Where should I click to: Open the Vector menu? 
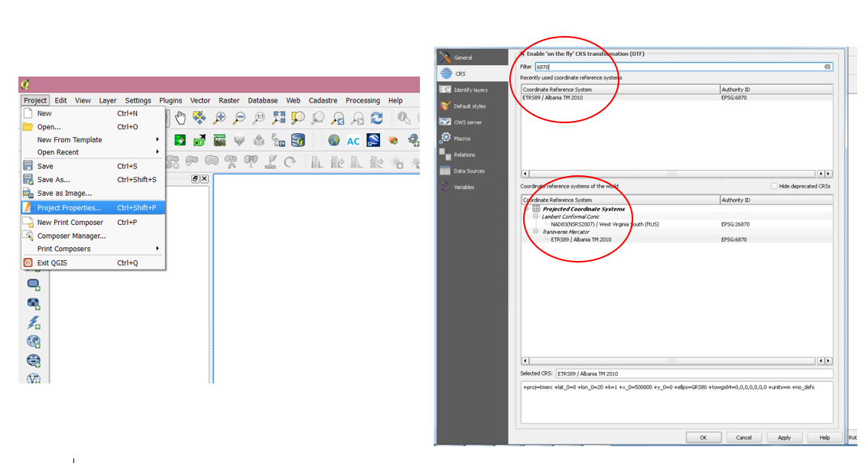tap(200, 100)
